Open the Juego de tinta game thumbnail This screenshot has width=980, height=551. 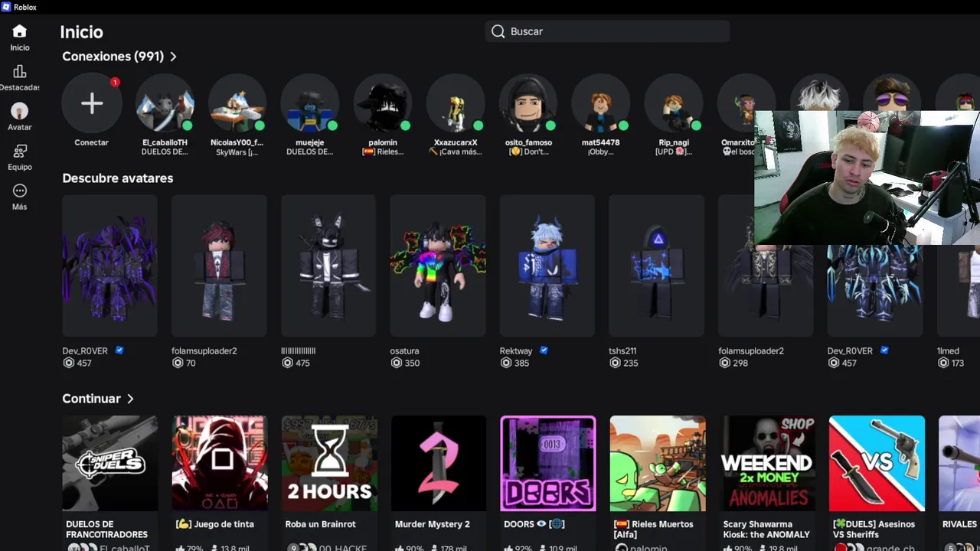[x=219, y=463]
